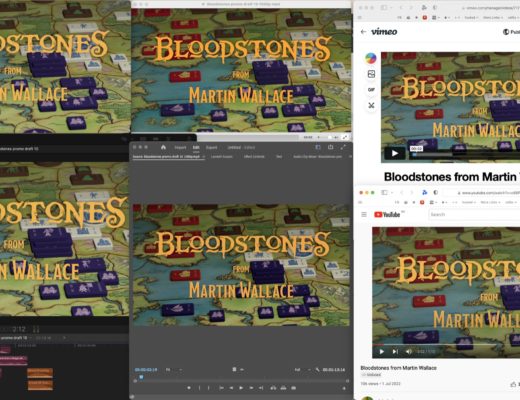Add marker in source monitor
520x400 pixels.
coord(189,388)
